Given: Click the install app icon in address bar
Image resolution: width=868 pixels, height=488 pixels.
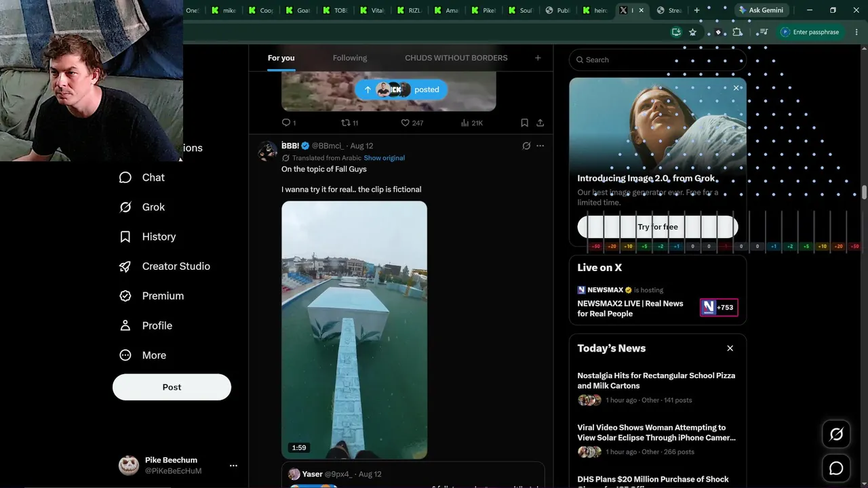Looking at the screenshot, I should pyautogui.click(x=676, y=32).
